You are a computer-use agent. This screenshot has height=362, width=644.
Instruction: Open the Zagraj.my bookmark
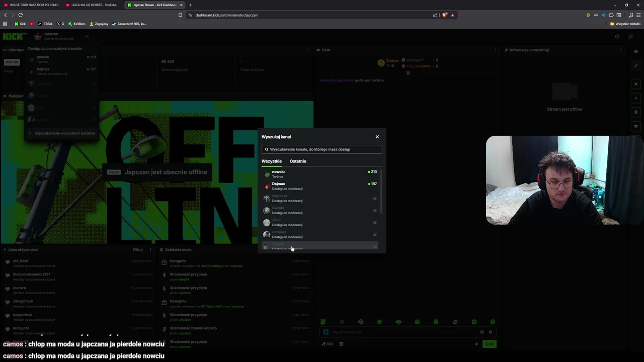[99, 24]
